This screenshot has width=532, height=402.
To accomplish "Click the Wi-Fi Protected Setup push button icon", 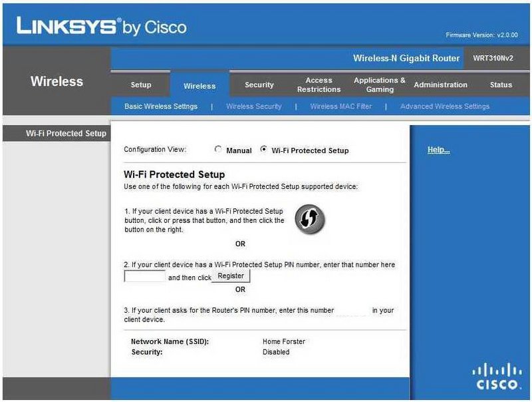I will (x=309, y=220).
